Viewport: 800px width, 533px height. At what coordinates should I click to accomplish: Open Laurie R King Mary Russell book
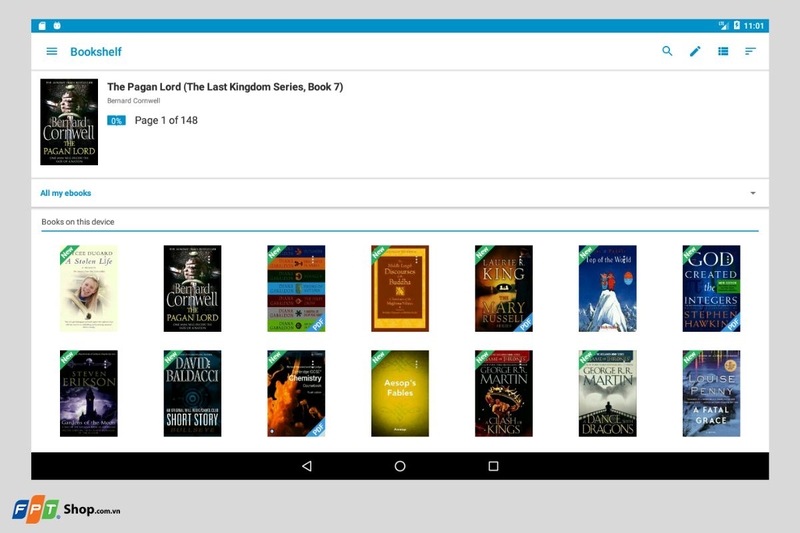pyautogui.click(x=504, y=288)
